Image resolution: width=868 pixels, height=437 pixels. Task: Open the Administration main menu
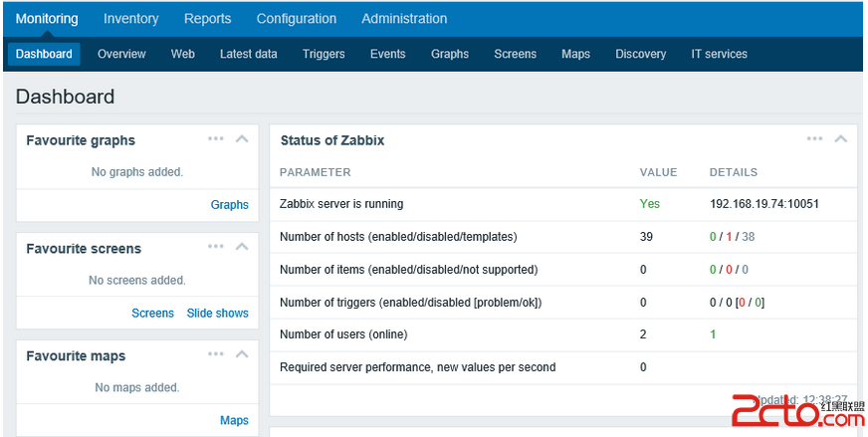click(x=404, y=18)
